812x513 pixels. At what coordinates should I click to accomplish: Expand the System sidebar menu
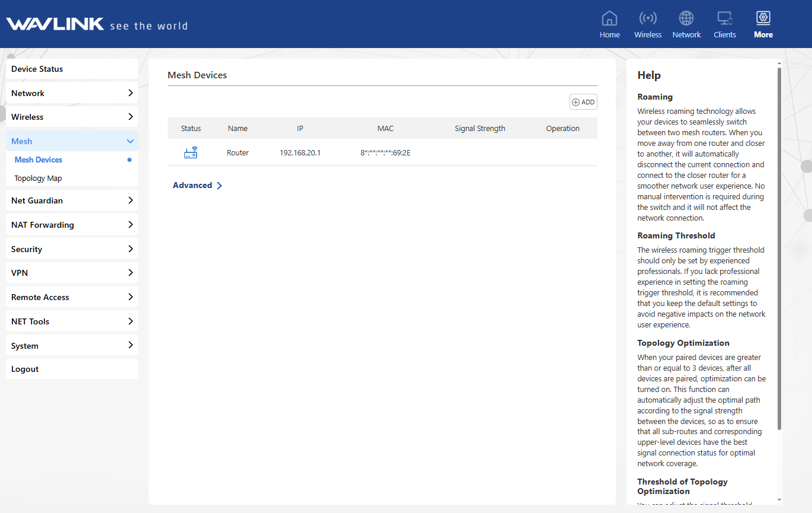pyautogui.click(x=72, y=346)
